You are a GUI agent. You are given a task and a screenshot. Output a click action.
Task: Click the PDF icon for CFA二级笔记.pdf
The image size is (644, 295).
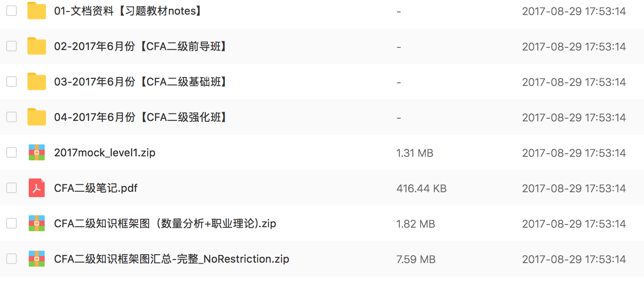point(37,188)
